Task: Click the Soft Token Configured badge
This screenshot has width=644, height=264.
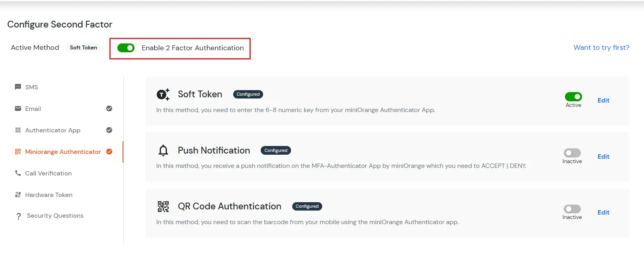Action: pos(248,94)
